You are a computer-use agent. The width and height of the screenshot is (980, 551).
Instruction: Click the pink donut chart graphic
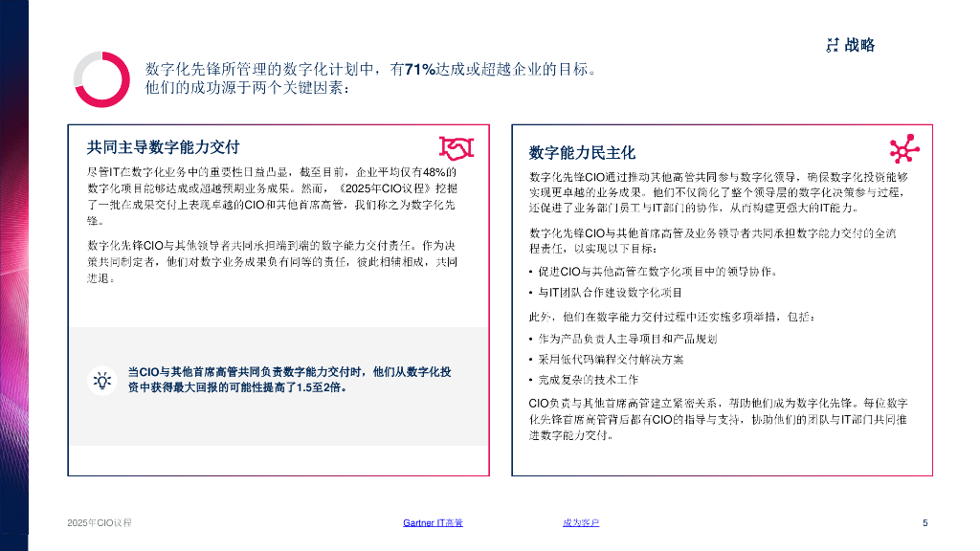(100, 79)
